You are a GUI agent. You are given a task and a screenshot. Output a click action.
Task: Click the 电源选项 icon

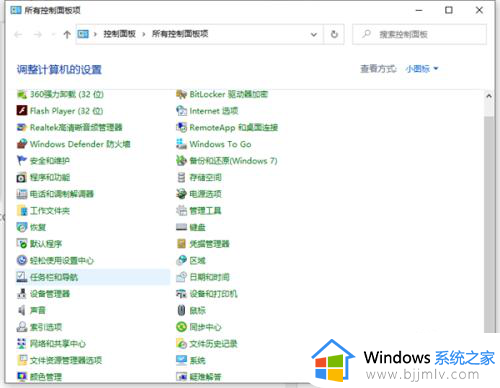tap(181, 194)
